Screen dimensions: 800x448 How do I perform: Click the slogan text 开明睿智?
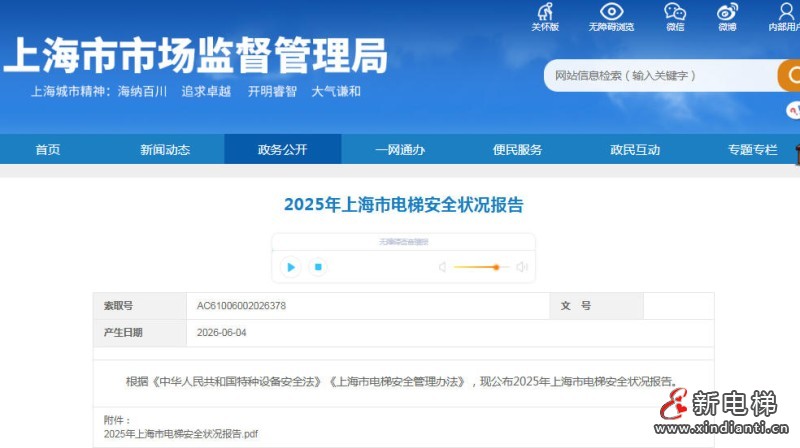click(x=272, y=91)
